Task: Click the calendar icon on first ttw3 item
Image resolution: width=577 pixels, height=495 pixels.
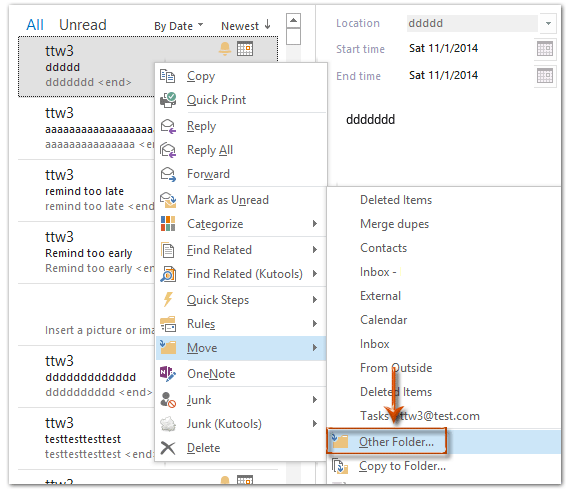Action: pyautogui.click(x=245, y=49)
